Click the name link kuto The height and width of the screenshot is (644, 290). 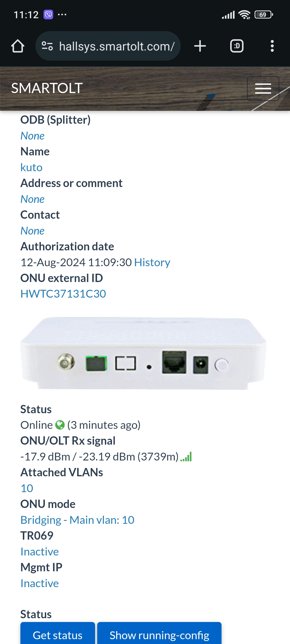31,167
